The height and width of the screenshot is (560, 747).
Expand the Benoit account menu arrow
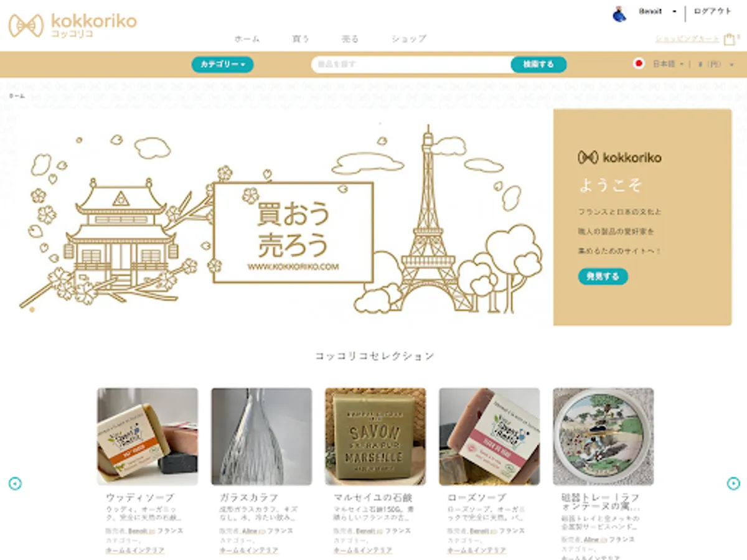tap(674, 12)
